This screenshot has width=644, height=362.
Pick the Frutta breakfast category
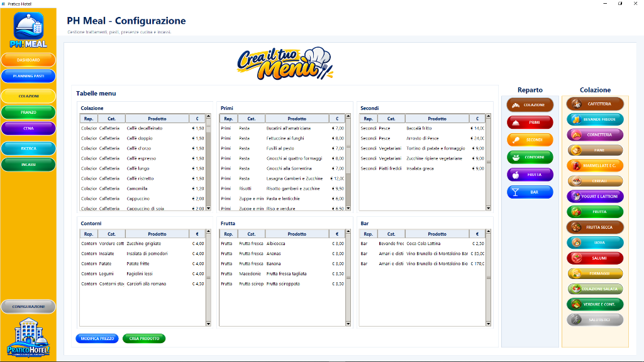click(595, 212)
